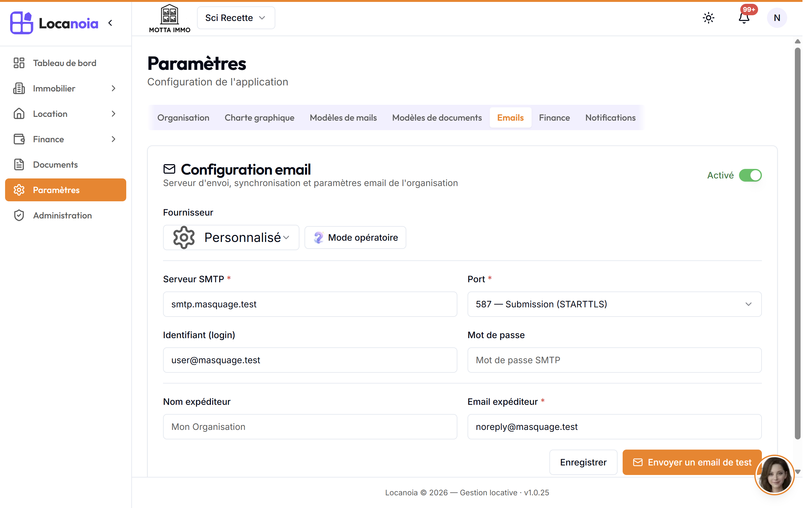Viewport: 812px width, 508px height.
Task: Open the Modèles de documents tab
Action: (437, 117)
